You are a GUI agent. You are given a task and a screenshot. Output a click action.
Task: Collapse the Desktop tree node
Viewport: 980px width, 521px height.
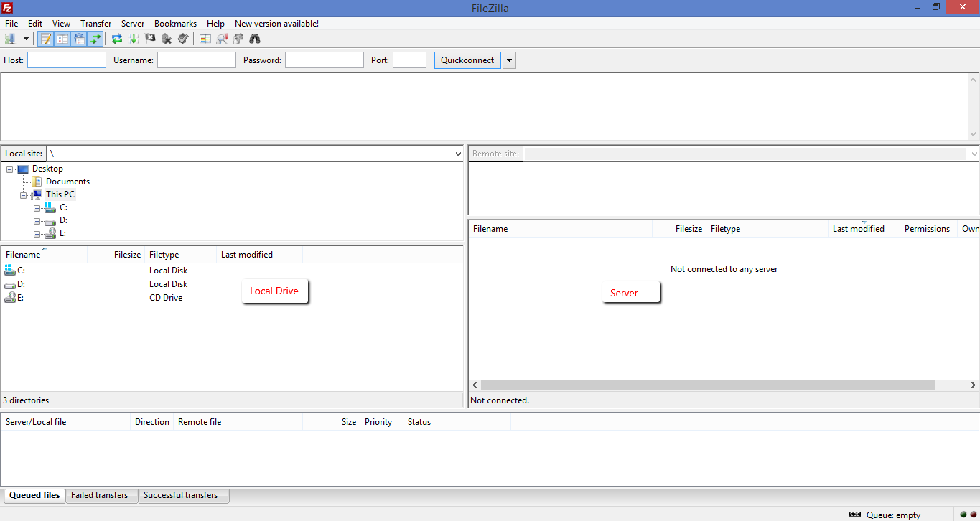tap(10, 169)
